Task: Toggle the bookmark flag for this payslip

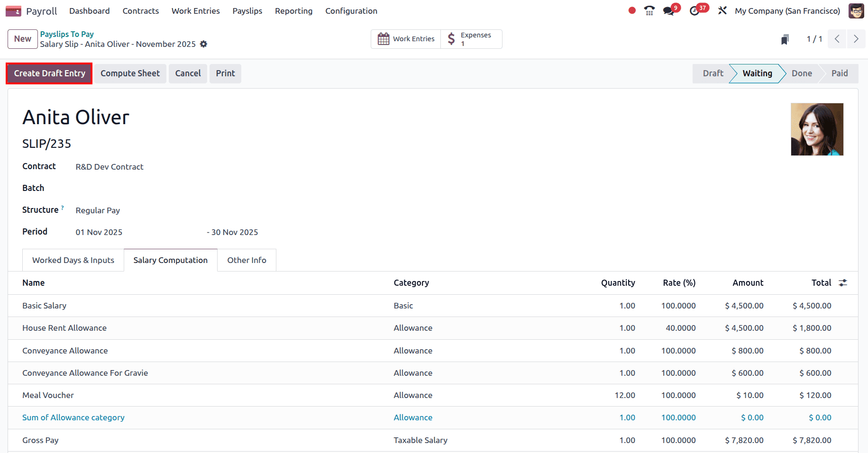Action: (x=785, y=39)
